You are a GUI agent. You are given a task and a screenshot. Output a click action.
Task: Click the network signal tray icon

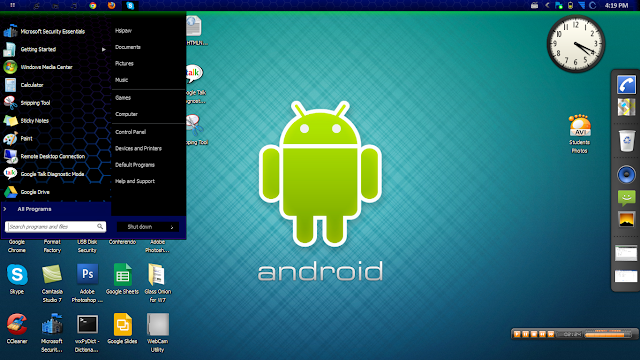(x=582, y=5)
